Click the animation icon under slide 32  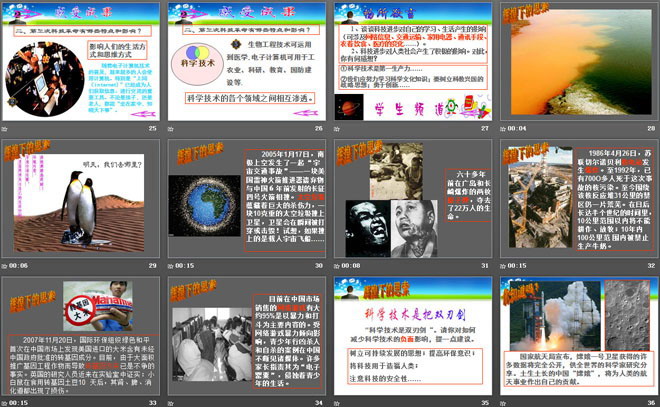503,265
